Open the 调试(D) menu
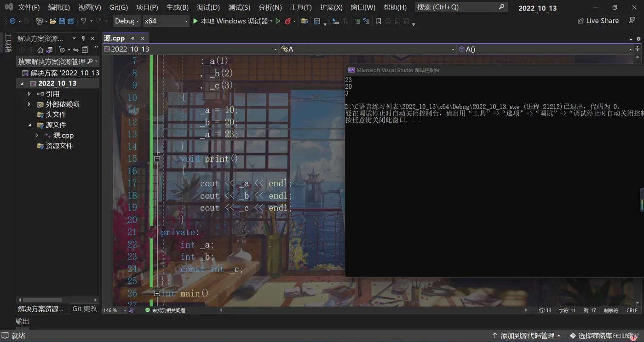The height and width of the screenshot is (342, 644). click(208, 7)
